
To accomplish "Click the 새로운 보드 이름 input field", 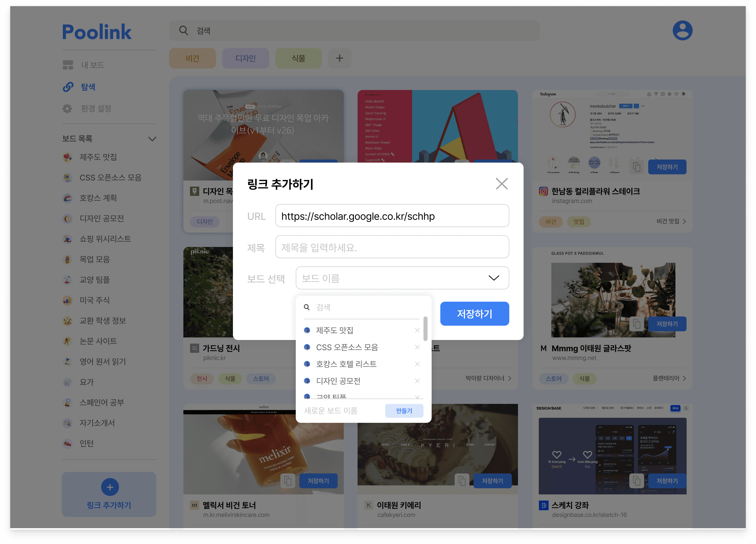I will point(342,411).
